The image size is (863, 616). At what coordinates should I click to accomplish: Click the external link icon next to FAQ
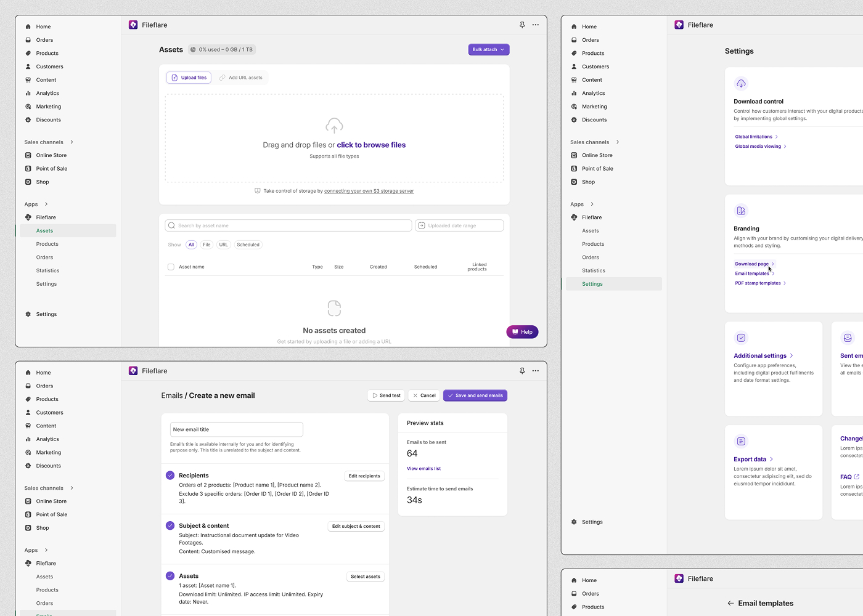856,477
